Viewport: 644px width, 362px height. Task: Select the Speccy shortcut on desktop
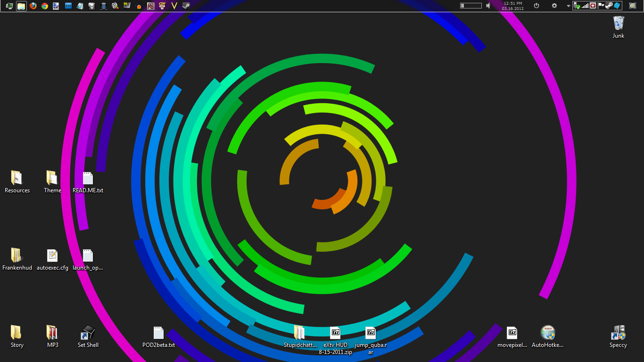point(618,337)
